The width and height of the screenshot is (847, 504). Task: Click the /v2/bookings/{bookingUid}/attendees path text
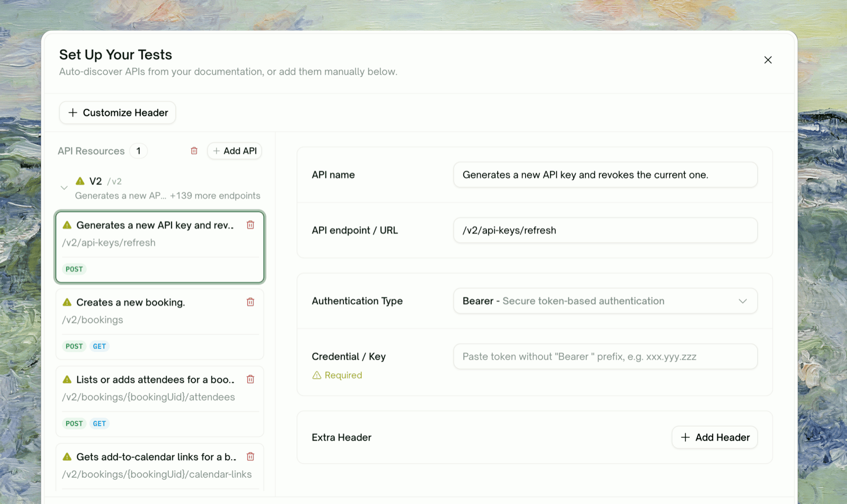click(x=148, y=397)
